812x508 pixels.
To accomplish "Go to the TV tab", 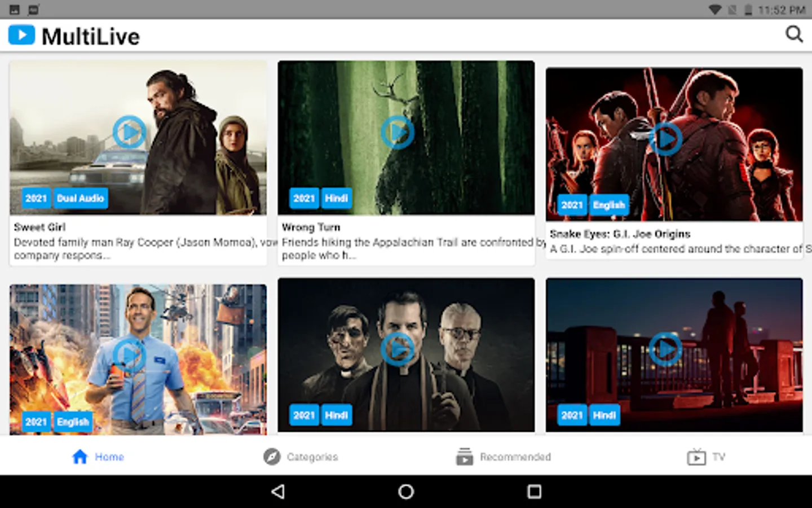I will (x=706, y=457).
